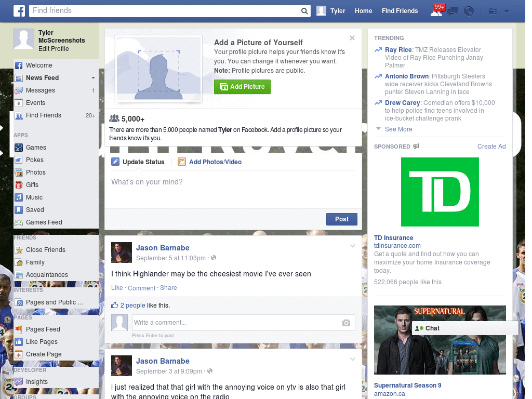Click the Create Page plus icon
Image resolution: width=532 pixels, height=399 pixels.
tap(19, 354)
